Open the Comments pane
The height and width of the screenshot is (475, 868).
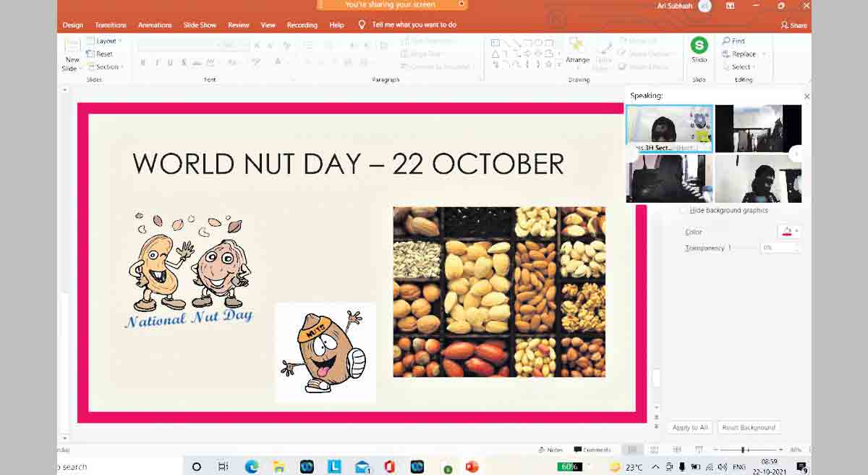592,450
